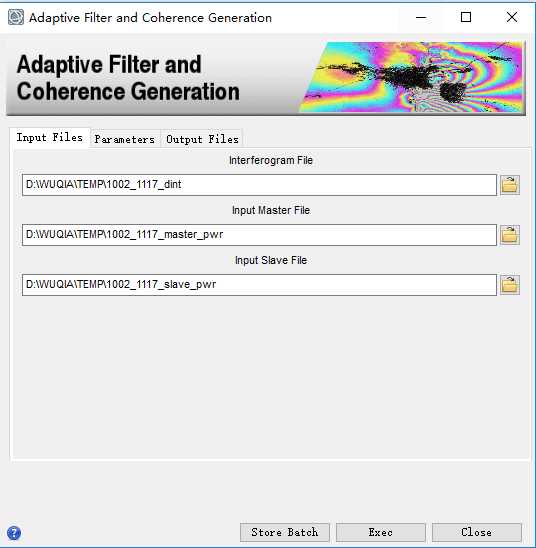Click folder icon beside Input Slave File

click(509, 285)
